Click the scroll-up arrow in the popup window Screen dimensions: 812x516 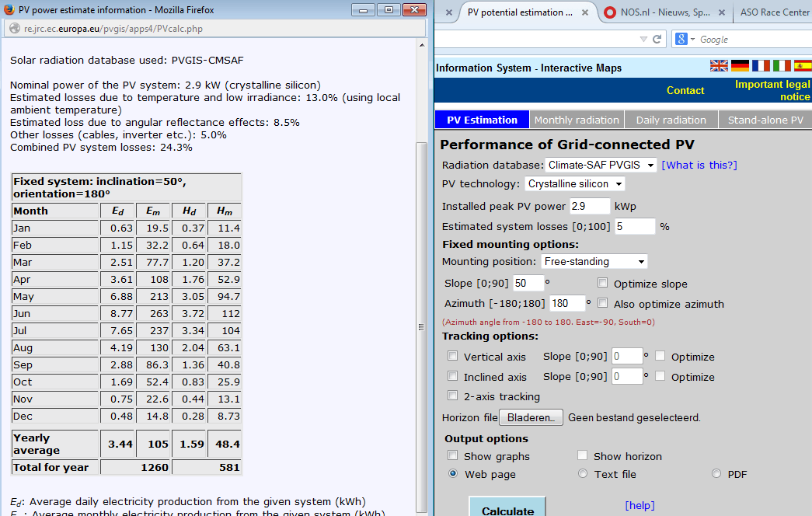click(x=422, y=45)
